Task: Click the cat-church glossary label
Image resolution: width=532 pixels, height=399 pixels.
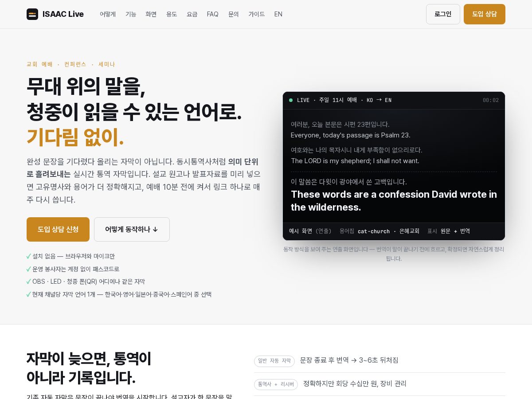Action: coord(374,231)
